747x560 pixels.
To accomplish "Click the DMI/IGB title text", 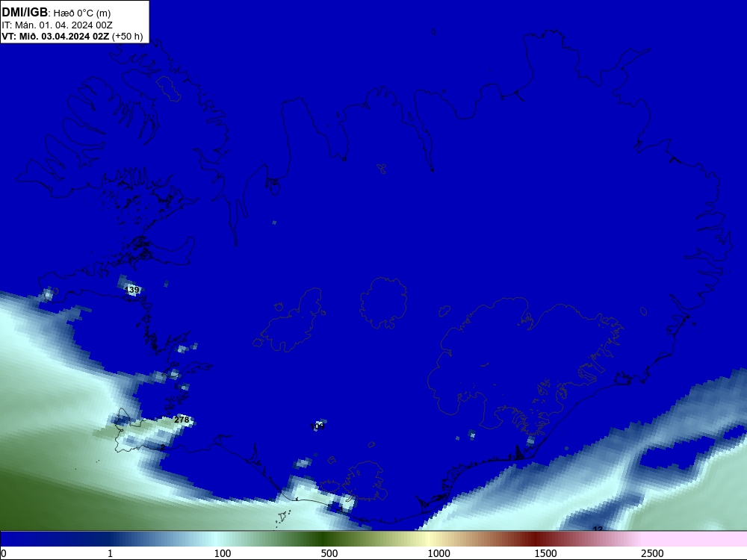I will click(25, 13).
